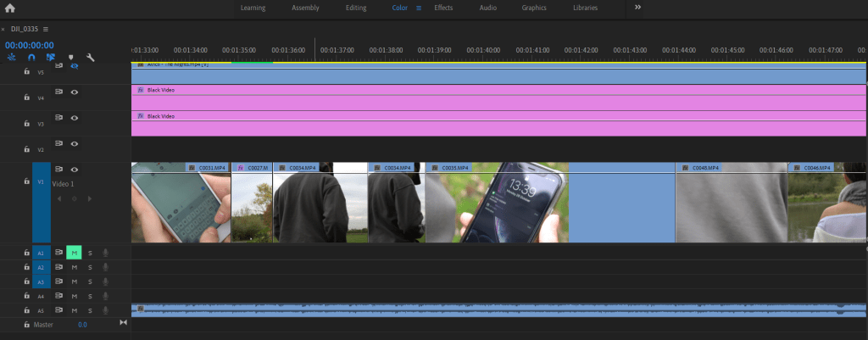Hide V1 track output

tap(75, 170)
